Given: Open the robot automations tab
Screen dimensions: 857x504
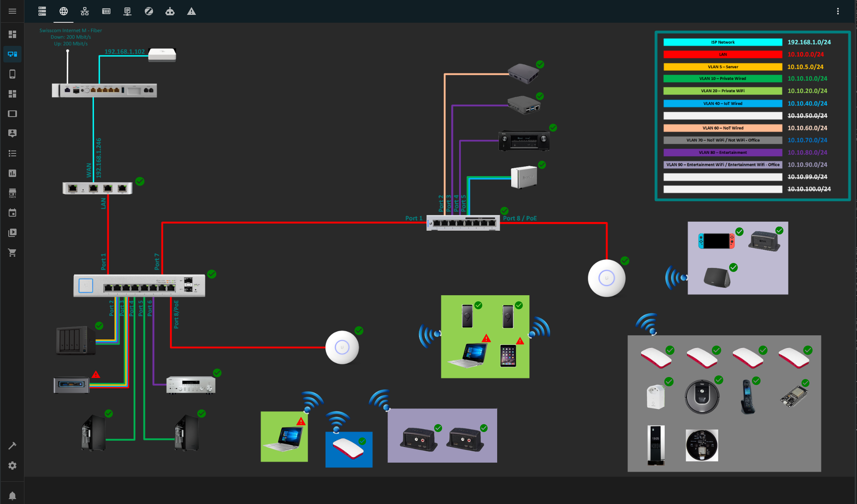Looking at the screenshot, I should (x=170, y=11).
